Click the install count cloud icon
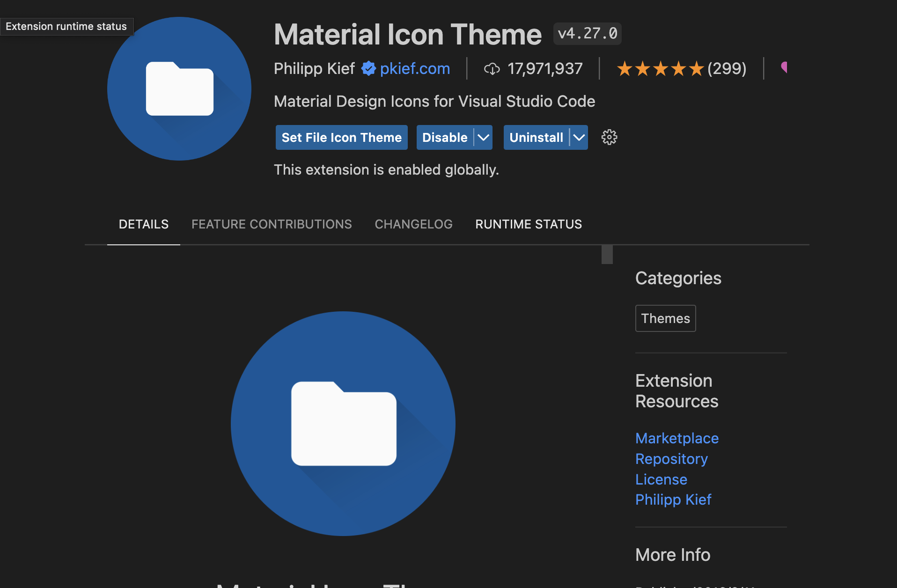The image size is (897, 588). tap(492, 69)
